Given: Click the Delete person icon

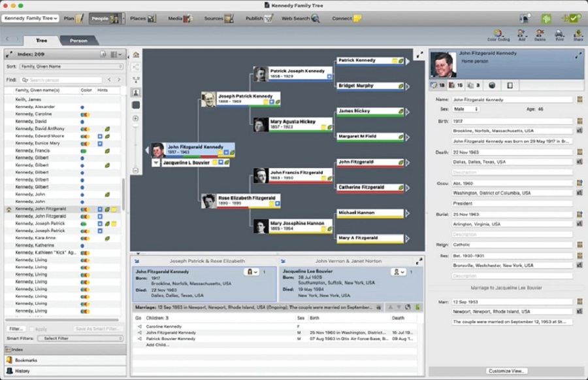Looking at the screenshot, I should tap(540, 35).
